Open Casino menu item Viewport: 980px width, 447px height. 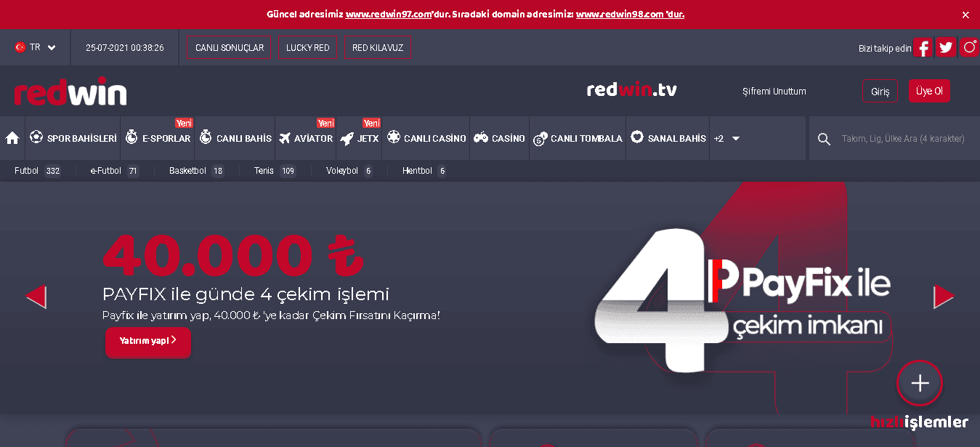coord(500,138)
